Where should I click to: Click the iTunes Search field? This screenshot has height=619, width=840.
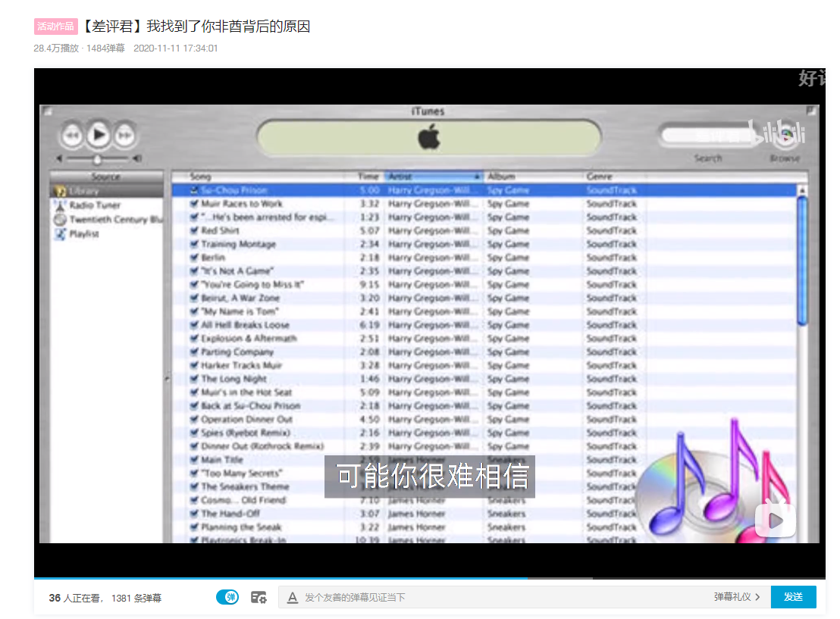point(707,136)
